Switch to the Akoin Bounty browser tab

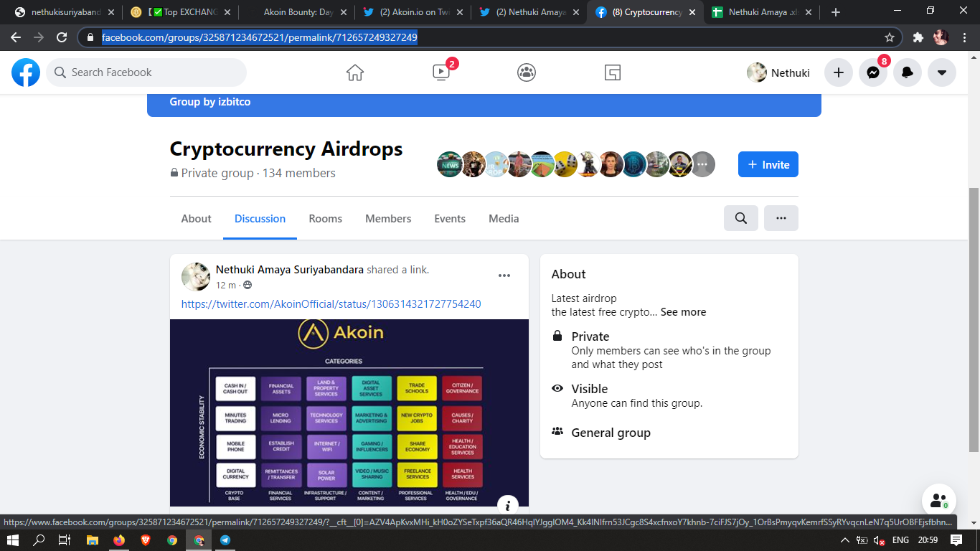297,12
